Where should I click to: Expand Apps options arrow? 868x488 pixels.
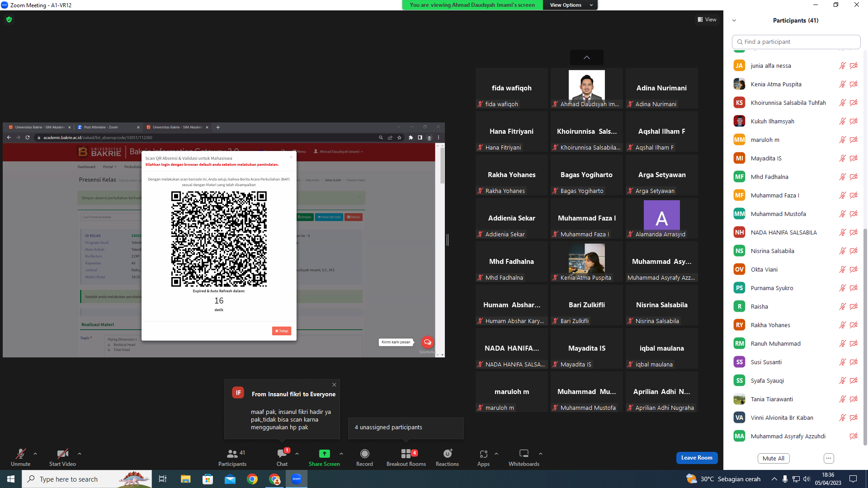(496, 454)
